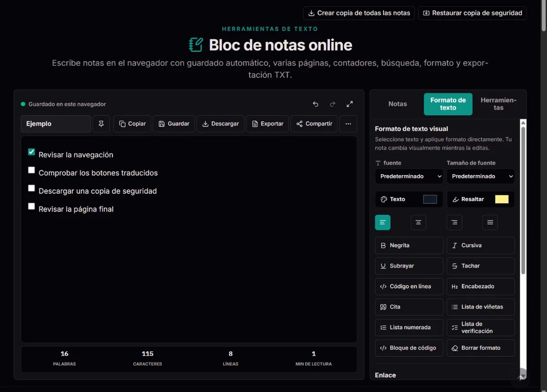Click the Copiar button

pos(132,124)
